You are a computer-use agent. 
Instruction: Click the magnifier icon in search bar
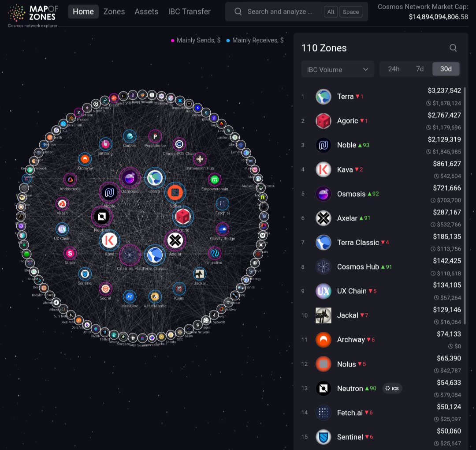238,11
